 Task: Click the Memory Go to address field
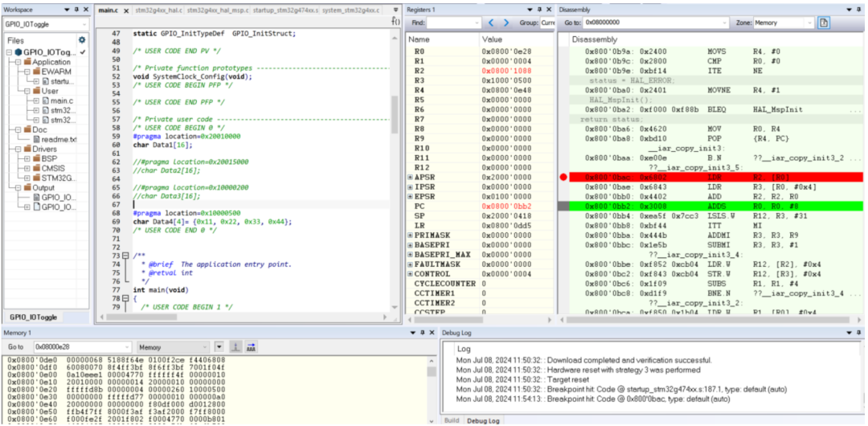click(82, 347)
